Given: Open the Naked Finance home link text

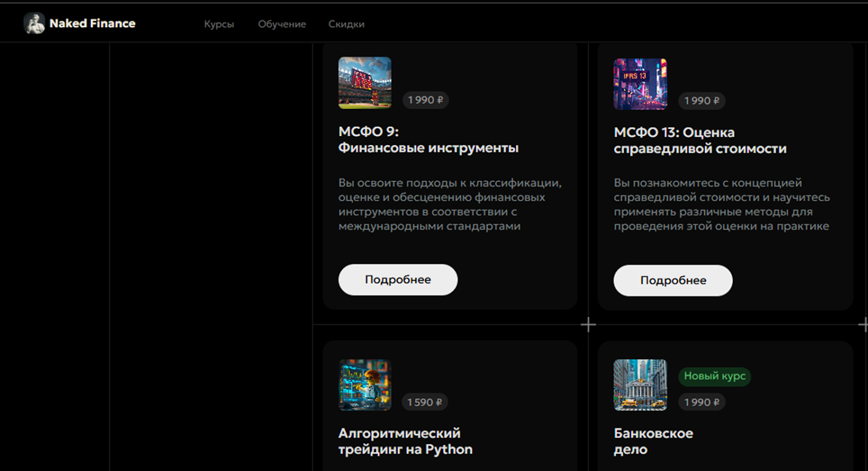Looking at the screenshot, I should [x=92, y=23].
